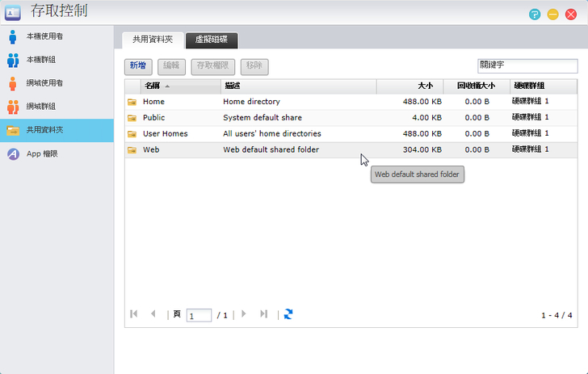Go to the first page of results

[x=134, y=314]
